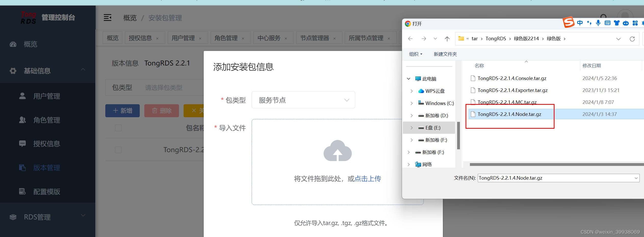Open the Sogou toolbox grid icon
Viewport: 644px width, 237px height.
[635, 23]
